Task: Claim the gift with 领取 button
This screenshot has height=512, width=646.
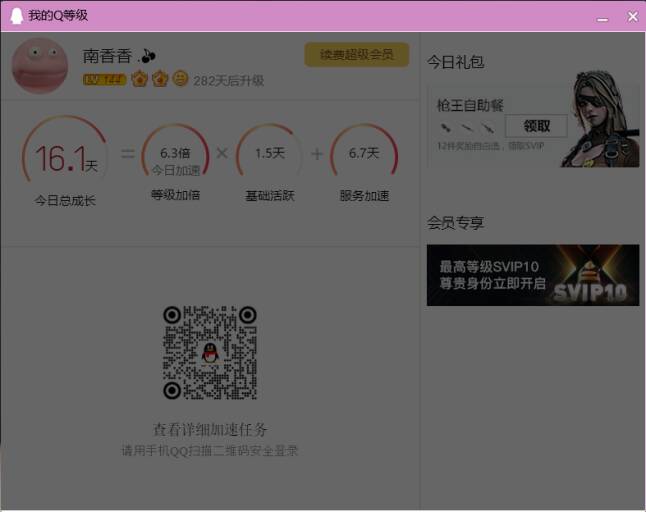Action: coord(536,126)
